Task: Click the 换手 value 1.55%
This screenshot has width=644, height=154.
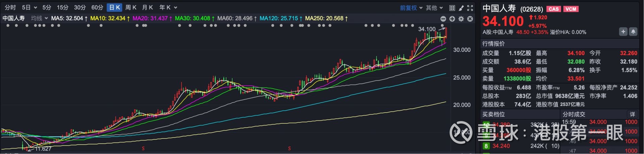Action: (629, 70)
